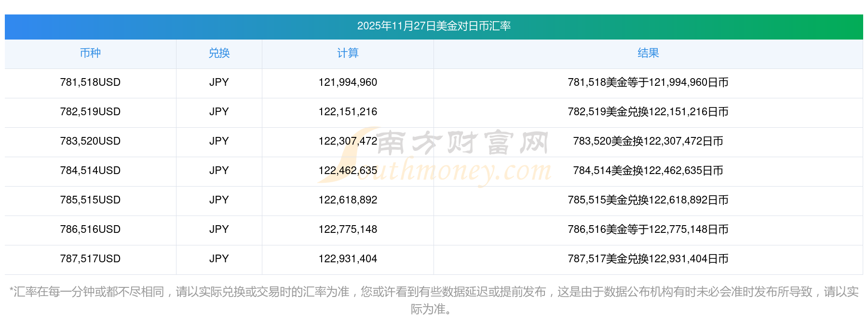Click the value 121,994,960 in 计算 column
The height and width of the screenshot is (324, 868).
(348, 82)
